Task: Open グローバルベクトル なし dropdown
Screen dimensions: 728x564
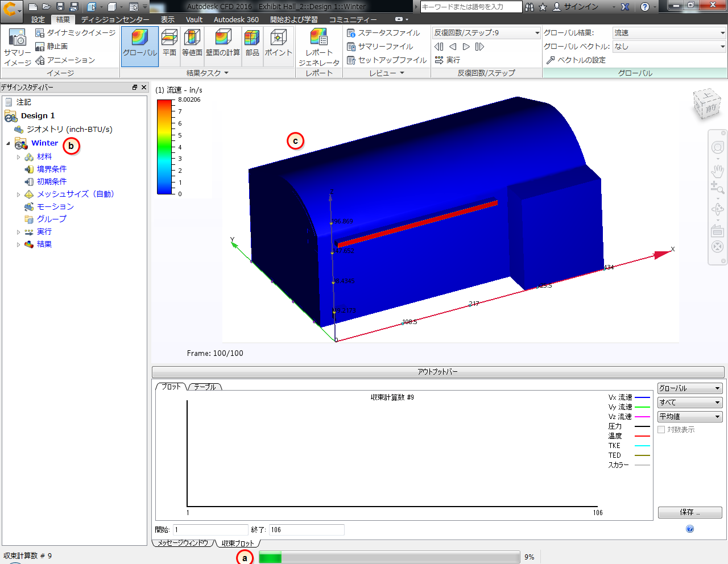Action: pos(669,47)
